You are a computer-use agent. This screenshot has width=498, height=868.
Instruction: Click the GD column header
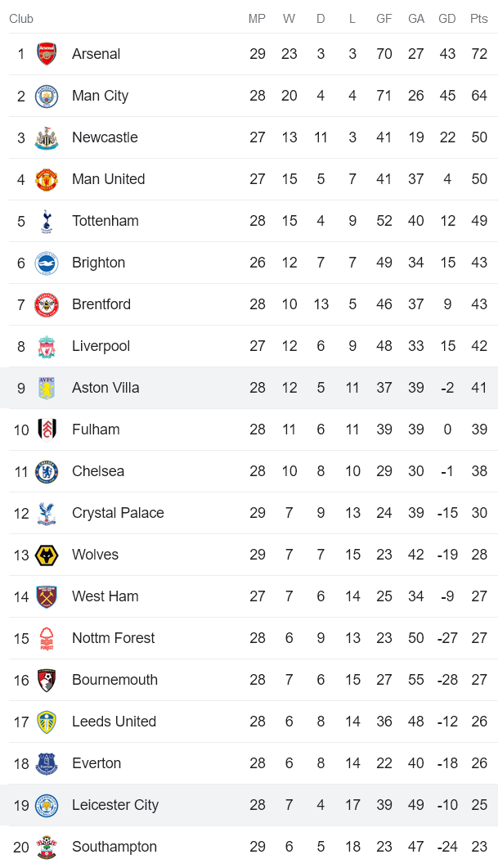(x=446, y=19)
